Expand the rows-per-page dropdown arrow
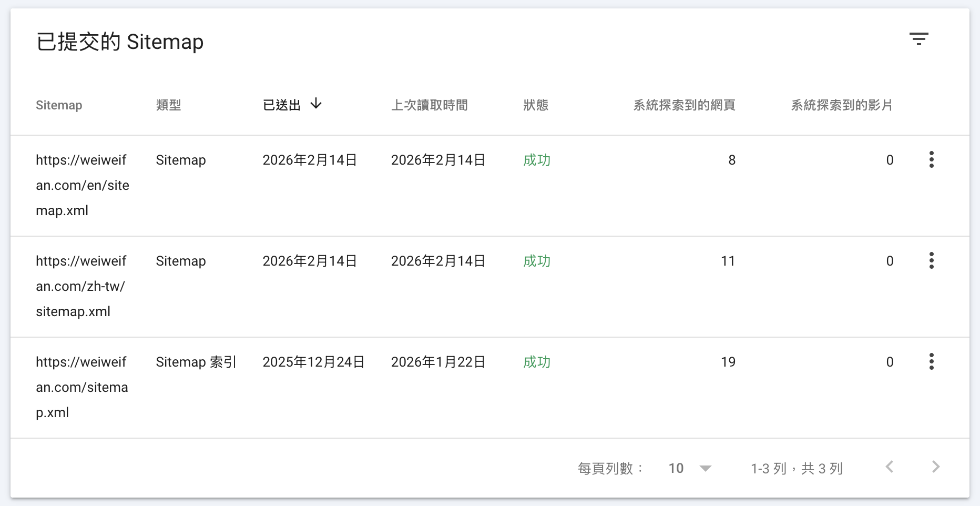980x506 pixels. pyautogui.click(x=706, y=468)
